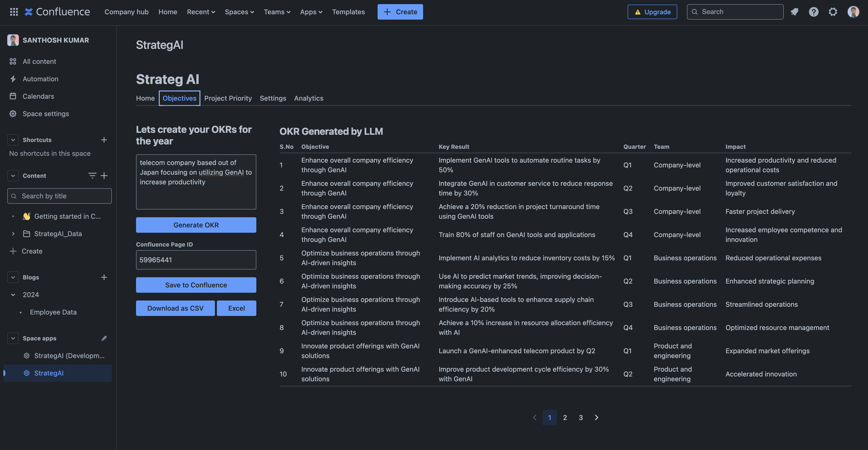Expand the StrategAI_Data folder
Screen dimensions: 868x450
click(13, 234)
